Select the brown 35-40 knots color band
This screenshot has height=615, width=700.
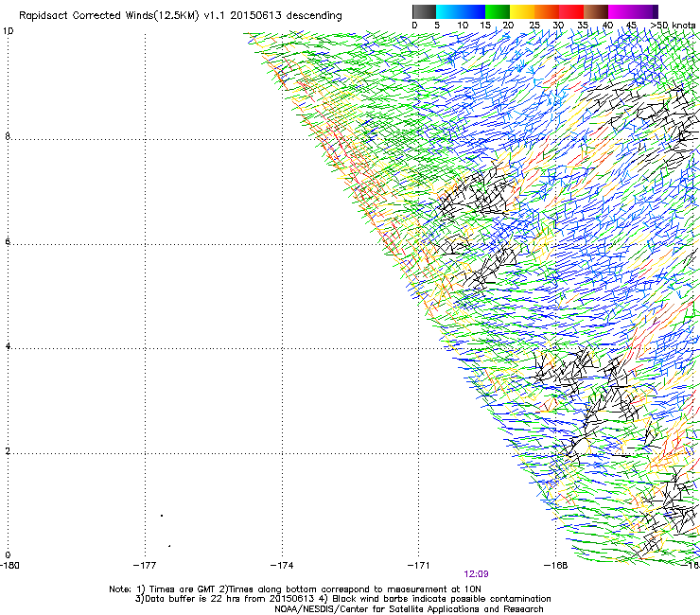(x=596, y=11)
